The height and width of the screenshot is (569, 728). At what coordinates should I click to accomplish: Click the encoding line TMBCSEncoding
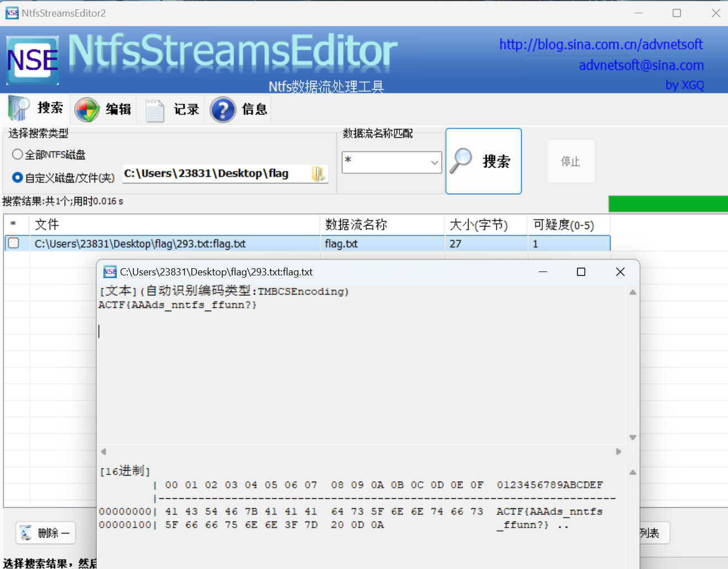(x=224, y=291)
